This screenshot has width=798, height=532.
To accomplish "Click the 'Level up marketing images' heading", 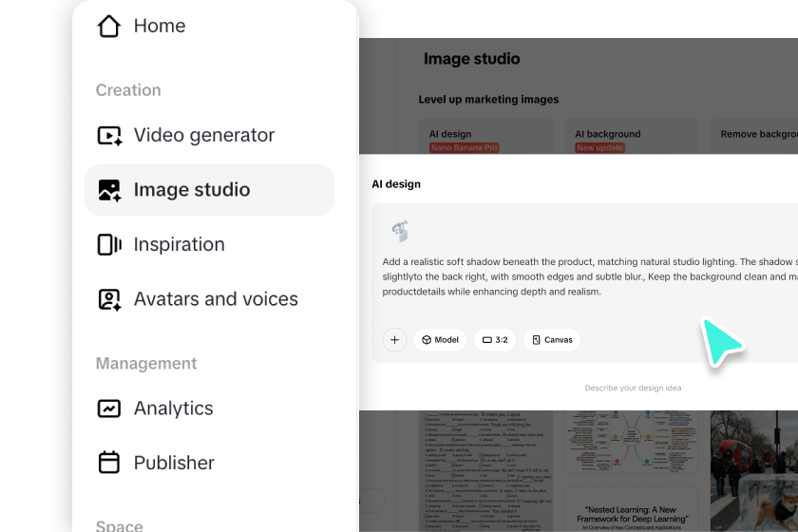I will [x=488, y=99].
